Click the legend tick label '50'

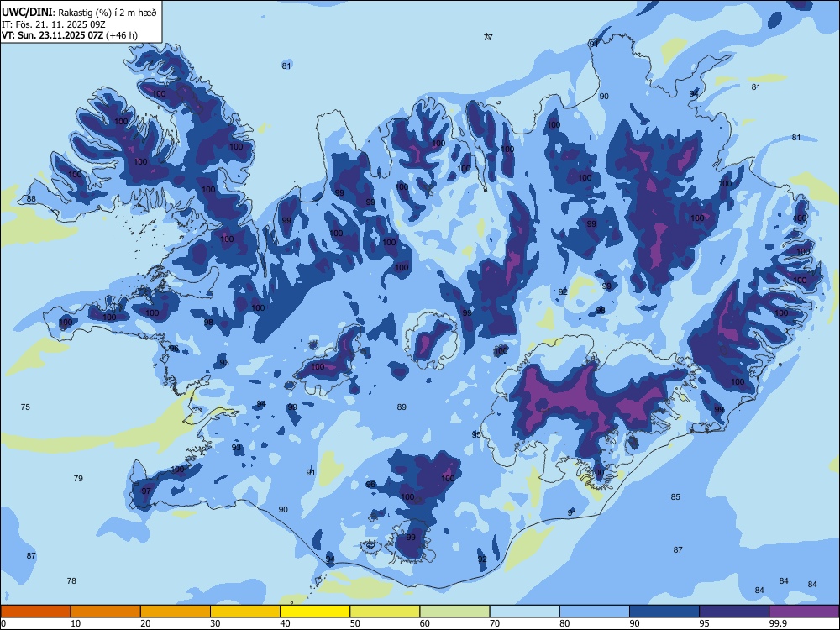355,623
